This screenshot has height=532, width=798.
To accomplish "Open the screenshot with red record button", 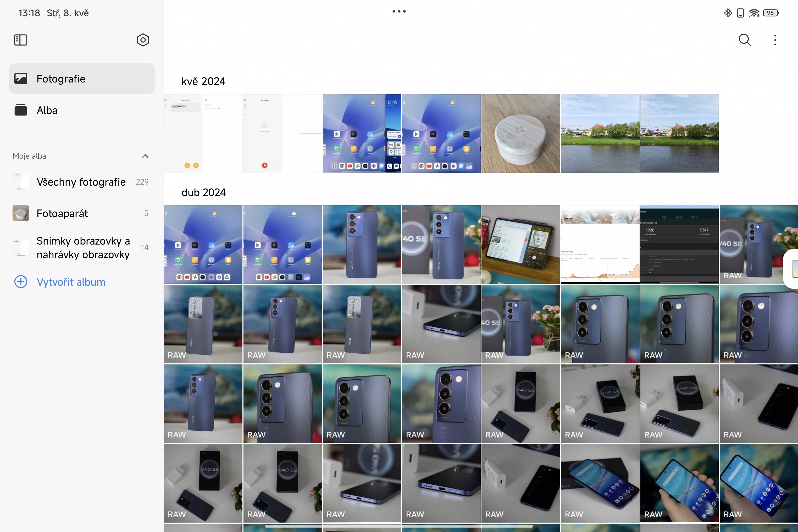I will point(282,133).
